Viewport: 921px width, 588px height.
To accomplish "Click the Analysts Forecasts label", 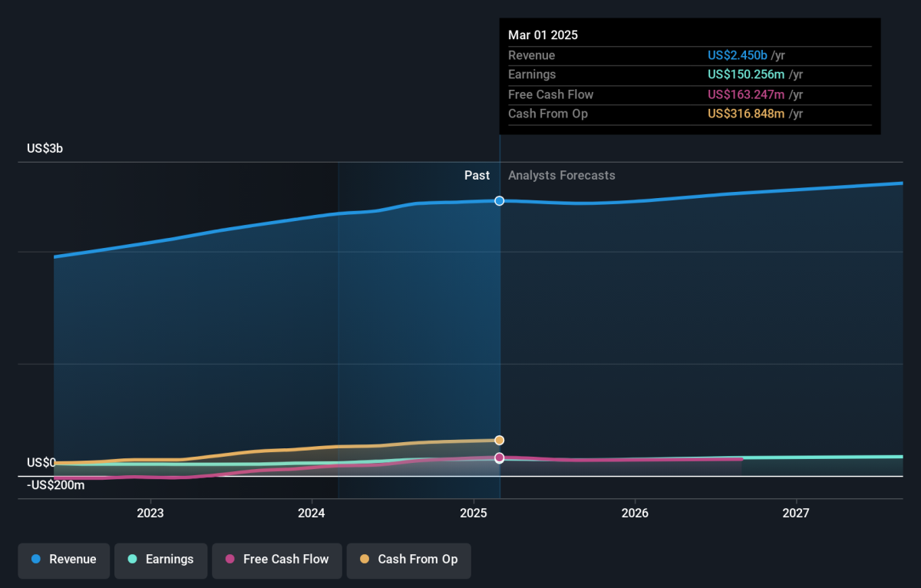I will click(562, 176).
